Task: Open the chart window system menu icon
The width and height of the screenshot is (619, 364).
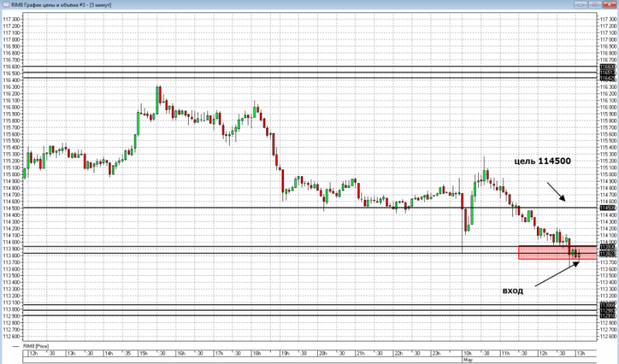Action: 6,5
